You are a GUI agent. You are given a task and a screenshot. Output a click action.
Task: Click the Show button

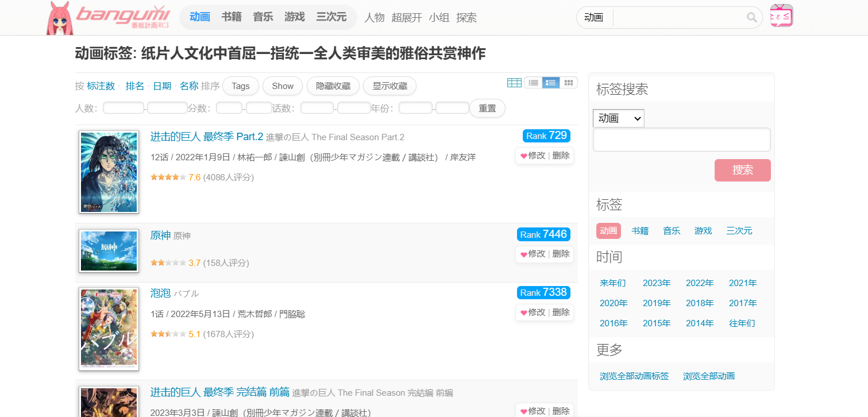[283, 86]
